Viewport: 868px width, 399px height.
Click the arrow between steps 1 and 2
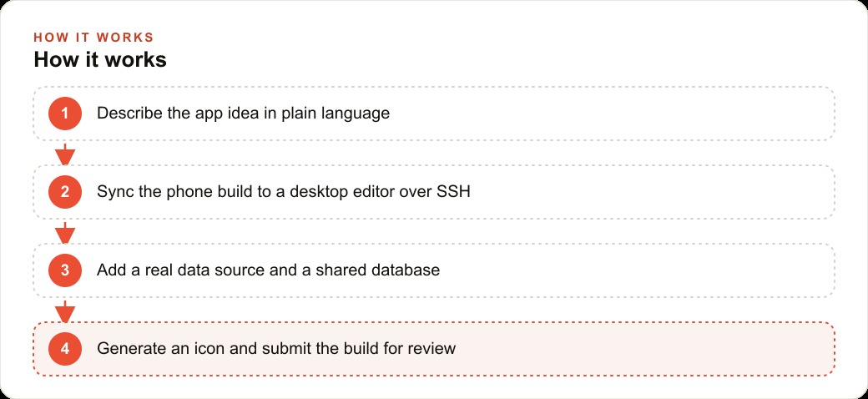[x=65, y=154]
